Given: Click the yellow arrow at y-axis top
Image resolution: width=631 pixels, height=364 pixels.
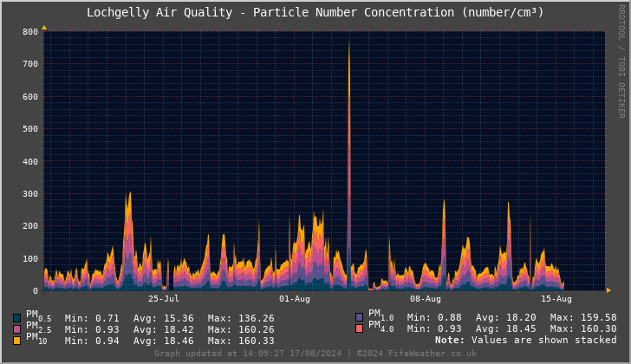Looking at the screenshot, I should pyautogui.click(x=44, y=28).
